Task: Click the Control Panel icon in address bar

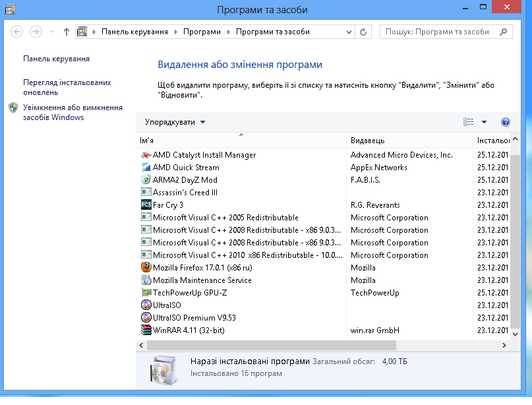Action: (82, 32)
